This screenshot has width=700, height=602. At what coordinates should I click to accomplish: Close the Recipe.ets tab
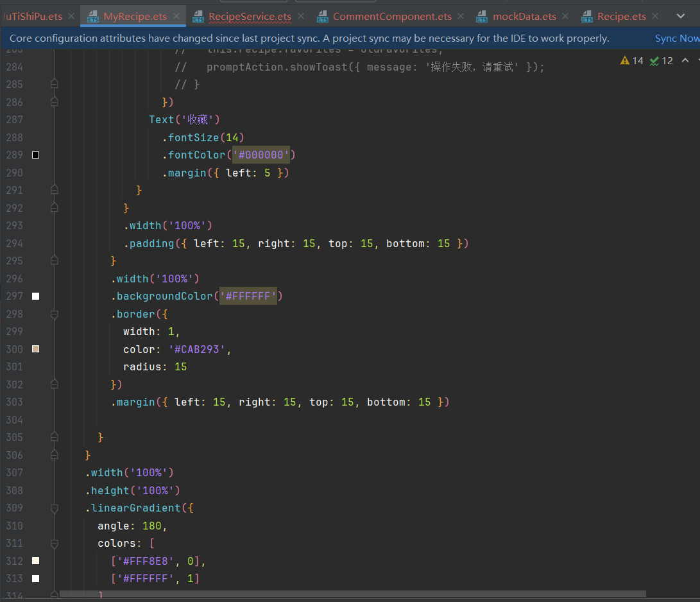coord(655,17)
